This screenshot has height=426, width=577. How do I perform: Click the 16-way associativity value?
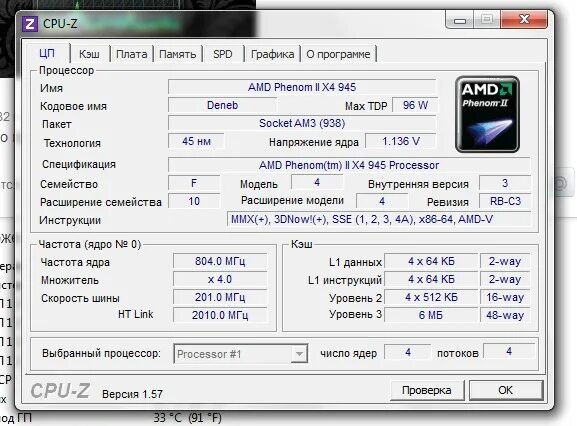tap(505, 297)
